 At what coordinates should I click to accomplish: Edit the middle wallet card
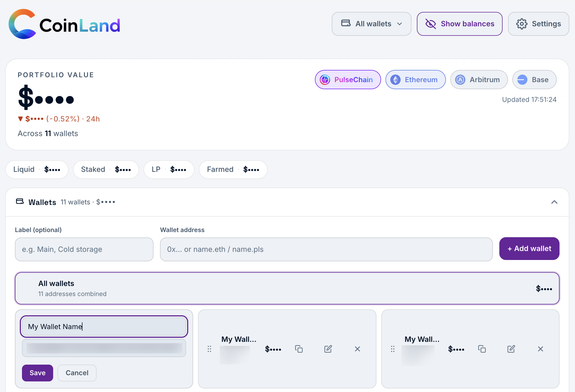click(328, 349)
